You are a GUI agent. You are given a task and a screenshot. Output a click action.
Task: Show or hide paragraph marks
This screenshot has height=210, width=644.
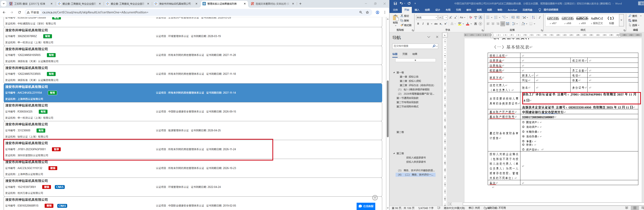click(x=540, y=17)
